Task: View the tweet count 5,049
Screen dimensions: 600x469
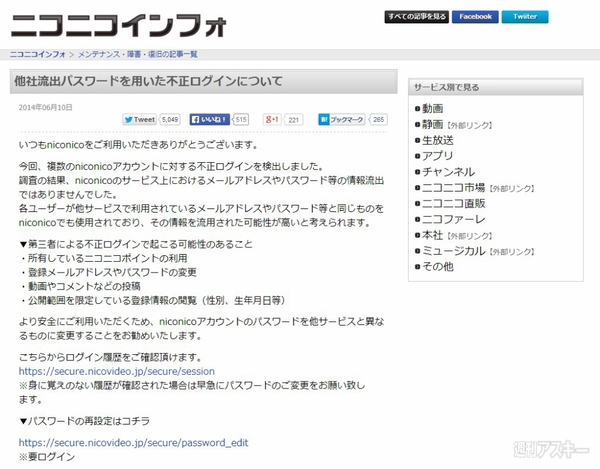Action: (x=170, y=120)
